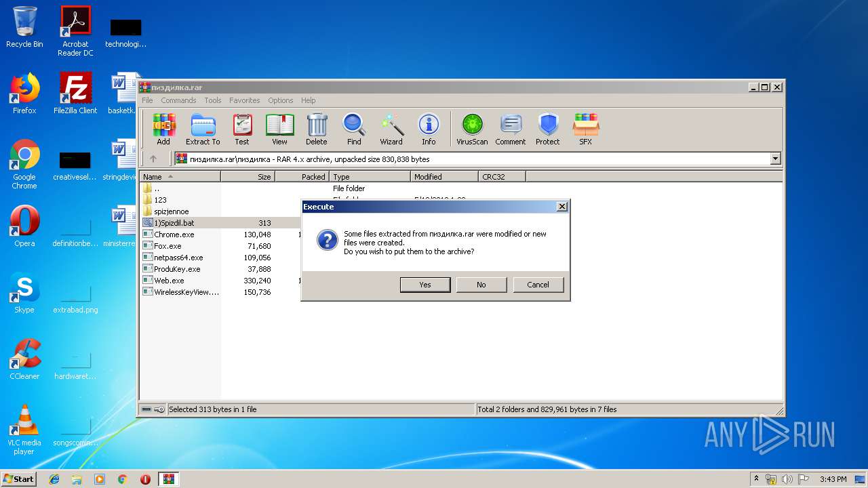Click Yes in the Execute dialog

(425, 285)
